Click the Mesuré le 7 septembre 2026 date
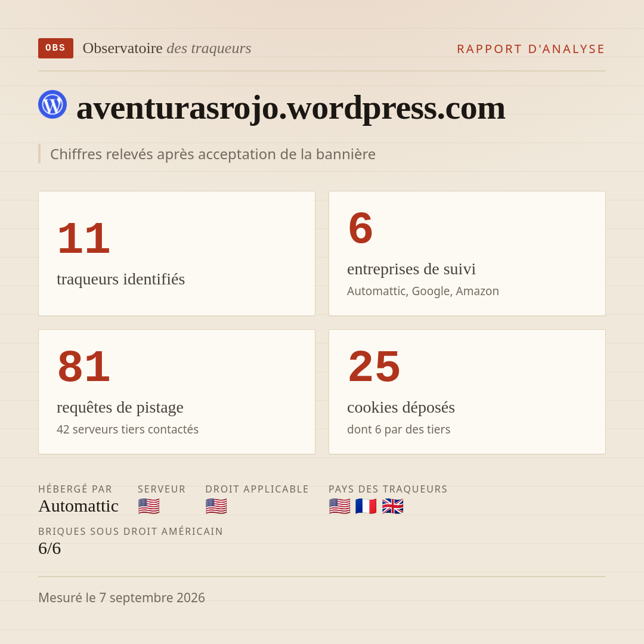Image resolution: width=644 pixels, height=644 pixels. (122, 598)
